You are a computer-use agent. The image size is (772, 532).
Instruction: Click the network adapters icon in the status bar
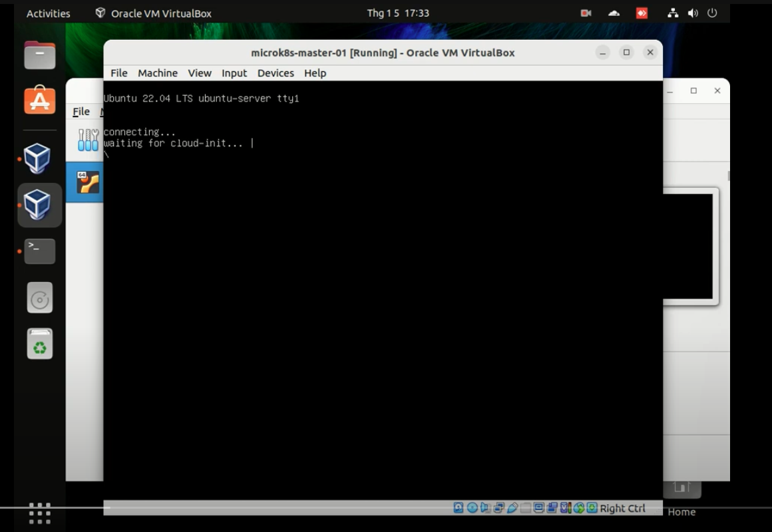click(498, 508)
